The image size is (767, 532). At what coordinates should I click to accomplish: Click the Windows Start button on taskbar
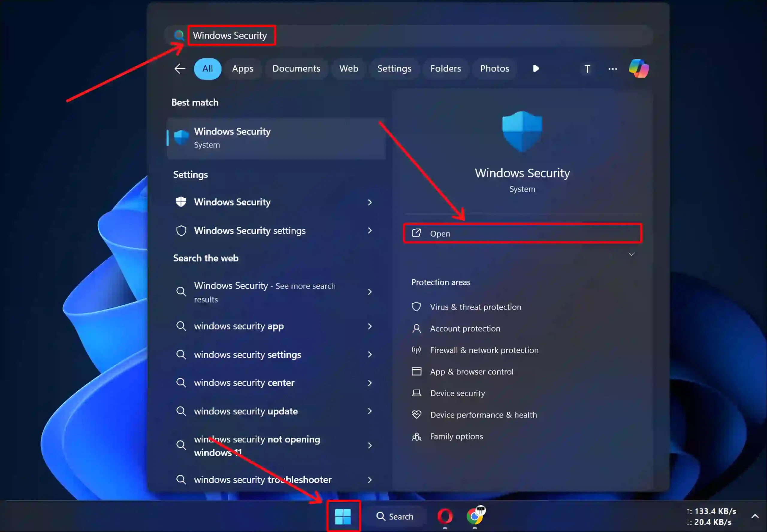tap(343, 516)
